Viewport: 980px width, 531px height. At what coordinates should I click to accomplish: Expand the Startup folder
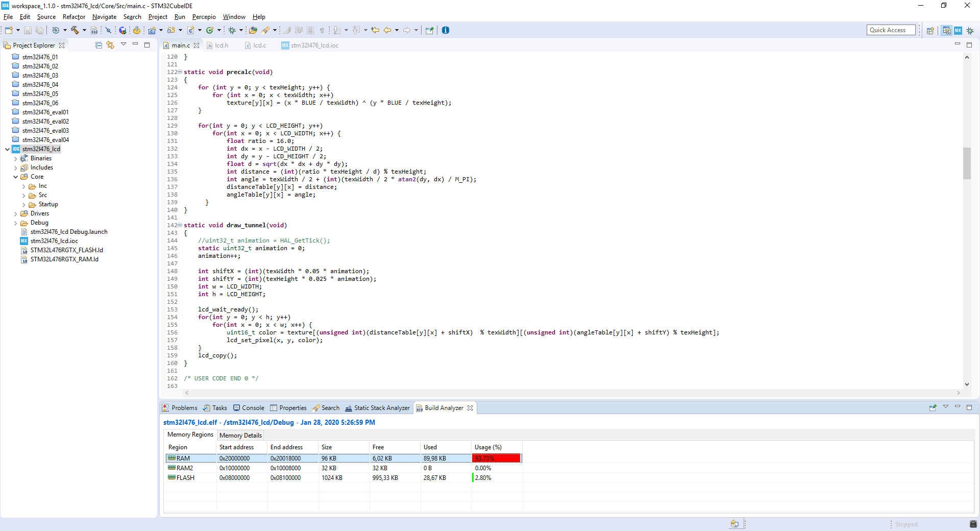pos(23,205)
